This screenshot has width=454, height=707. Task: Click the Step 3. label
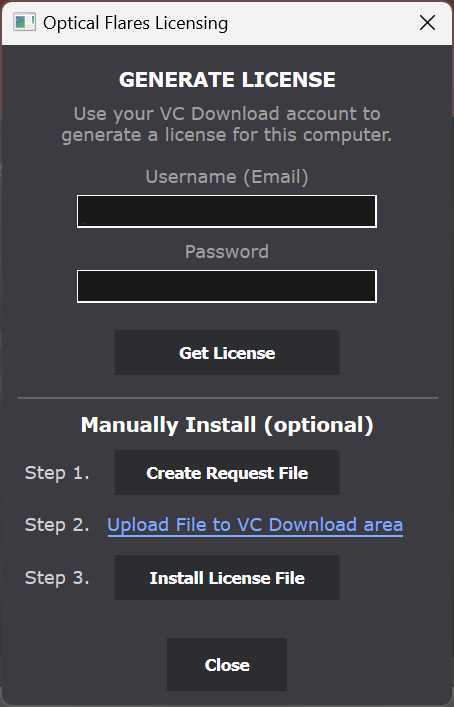point(57,578)
